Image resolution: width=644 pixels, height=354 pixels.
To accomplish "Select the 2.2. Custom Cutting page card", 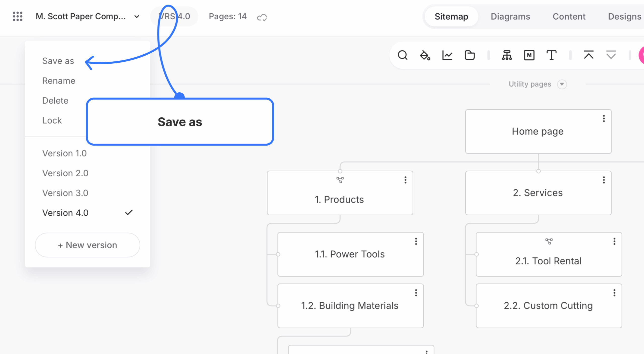I will 549,306.
